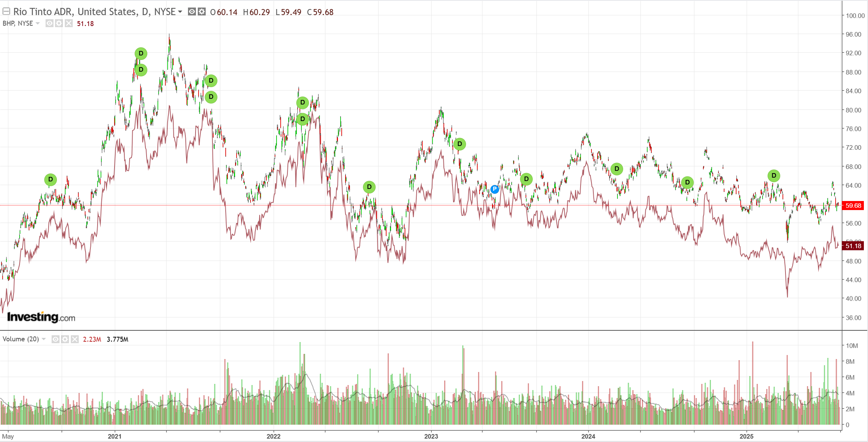The height and width of the screenshot is (442, 868).
Task: Open BHP, NYSE dropdown arrow
Action: [38, 23]
